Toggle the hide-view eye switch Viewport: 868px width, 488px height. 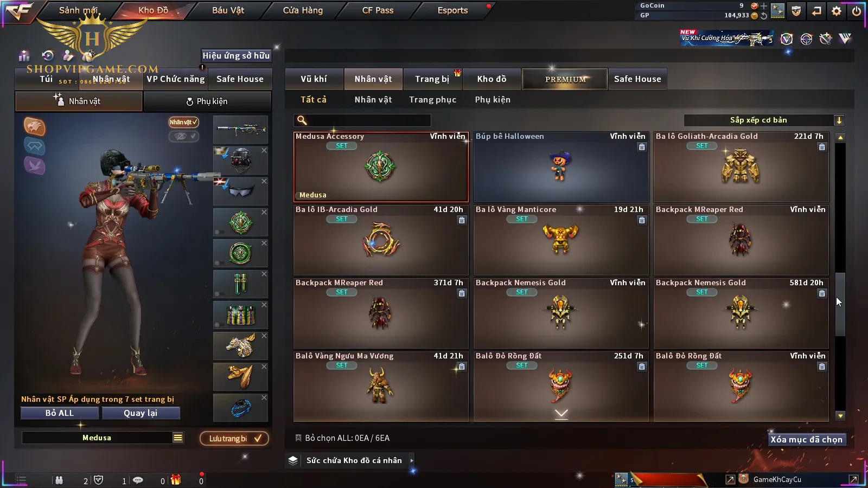point(184,136)
